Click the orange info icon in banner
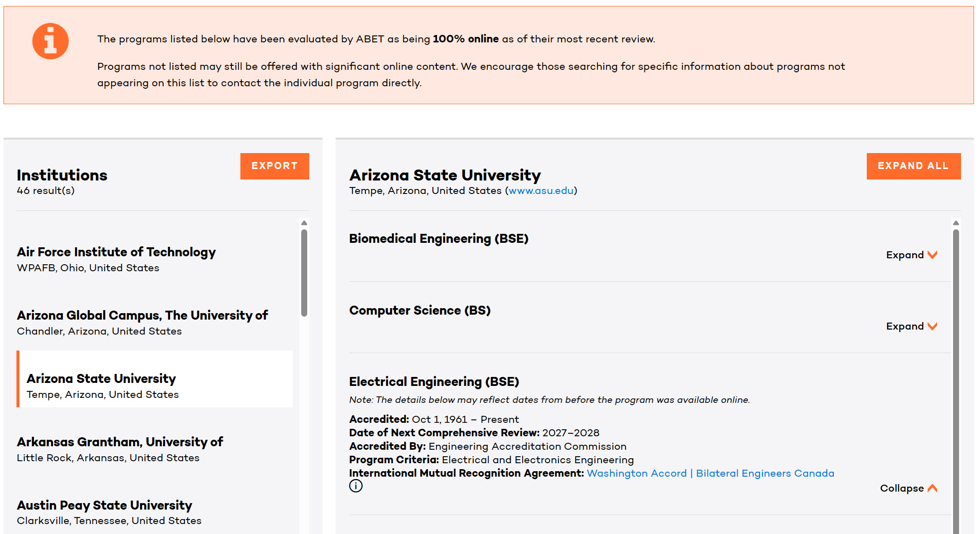Screen dimensions: 980x534 point(50,41)
